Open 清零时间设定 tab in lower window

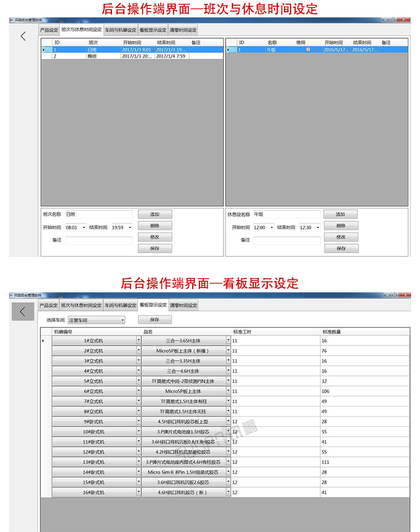[183, 305]
